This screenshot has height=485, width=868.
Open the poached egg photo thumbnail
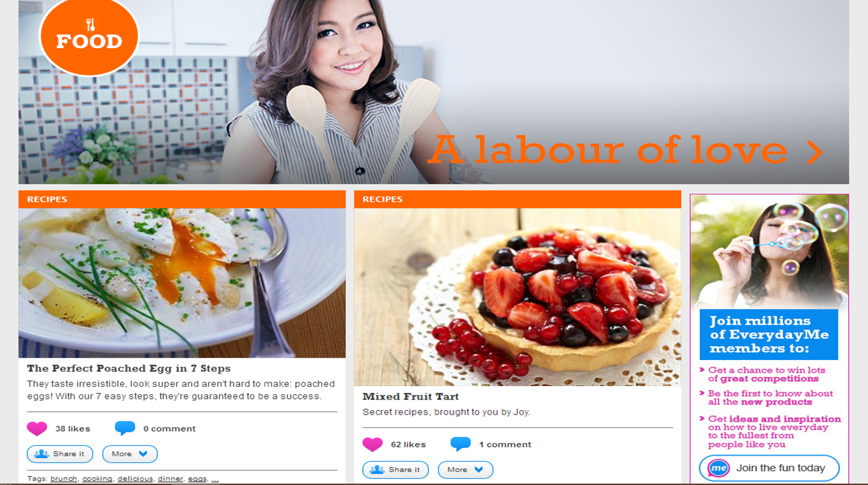182,283
